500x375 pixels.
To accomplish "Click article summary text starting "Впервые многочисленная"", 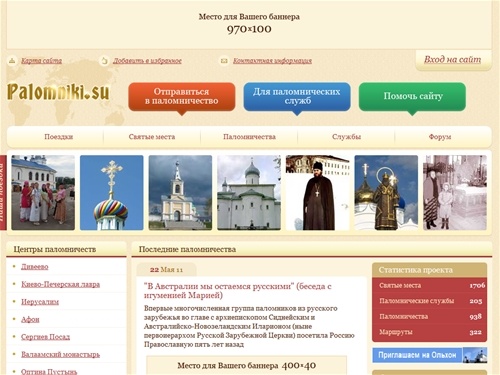I will [x=249, y=326].
